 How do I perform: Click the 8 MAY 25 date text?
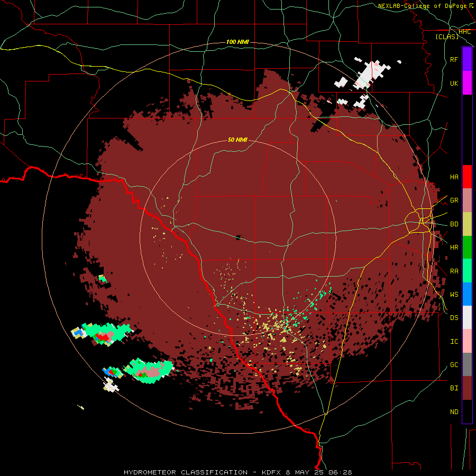point(305,472)
